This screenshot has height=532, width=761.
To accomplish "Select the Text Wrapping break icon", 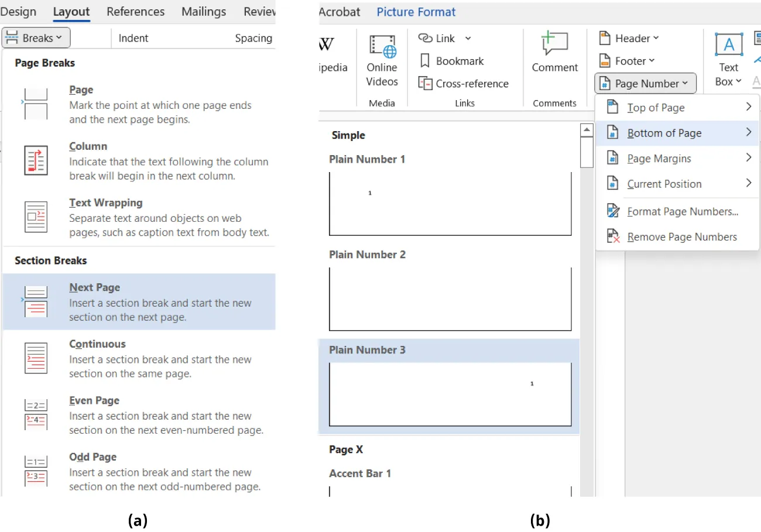I will 36,216.
